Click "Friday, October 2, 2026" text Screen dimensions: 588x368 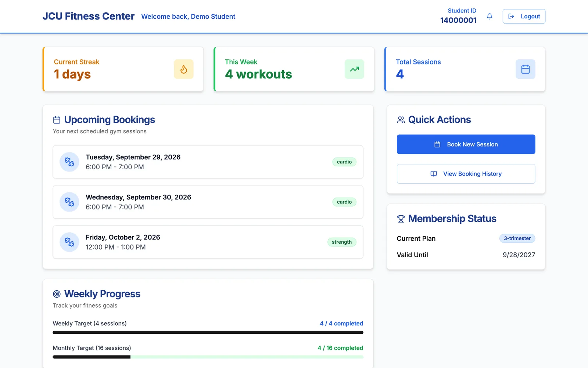pyautogui.click(x=123, y=237)
